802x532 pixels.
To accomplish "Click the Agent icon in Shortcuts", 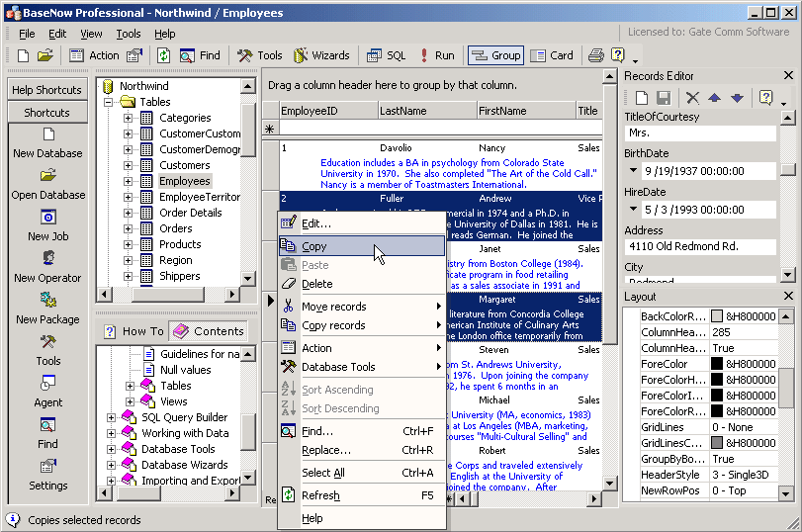I will pos(47,383).
